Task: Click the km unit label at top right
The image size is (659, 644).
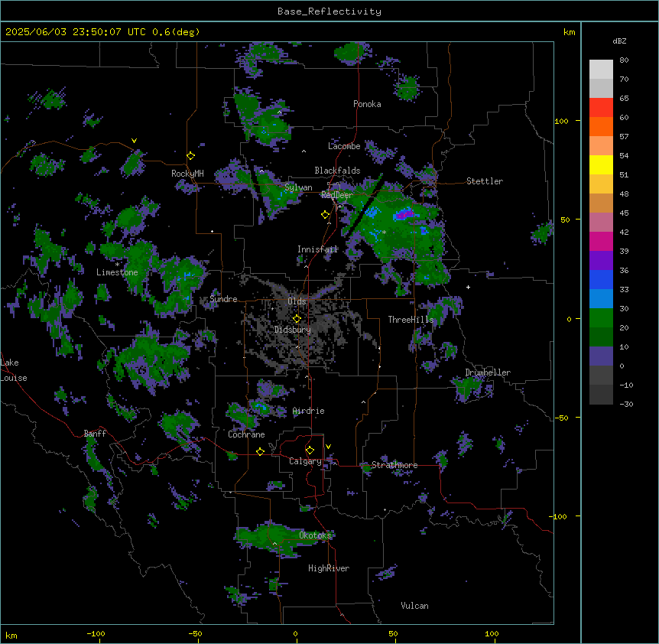Action: 569,32
